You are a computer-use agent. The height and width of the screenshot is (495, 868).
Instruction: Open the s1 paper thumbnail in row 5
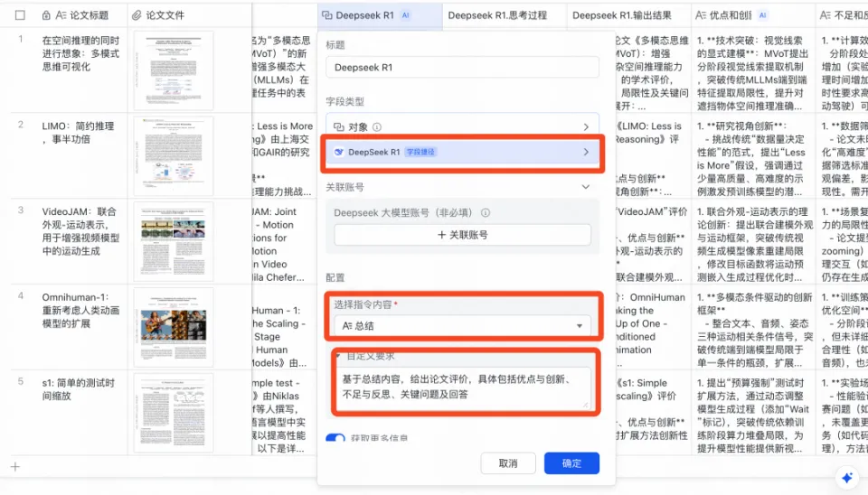[174, 413]
